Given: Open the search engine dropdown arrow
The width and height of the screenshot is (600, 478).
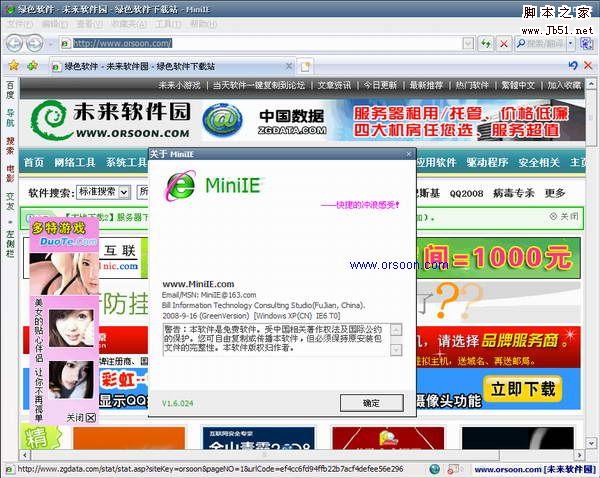Looking at the screenshot, I should click(571, 44).
